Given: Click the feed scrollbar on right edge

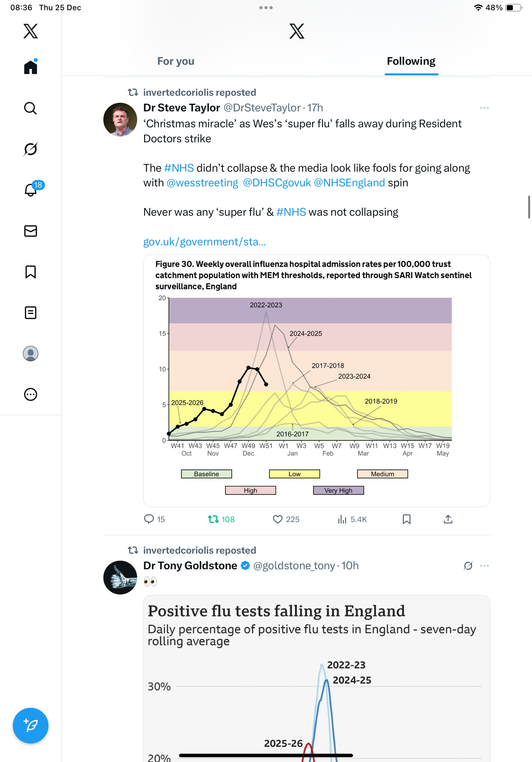Looking at the screenshot, I should (529, 207).
